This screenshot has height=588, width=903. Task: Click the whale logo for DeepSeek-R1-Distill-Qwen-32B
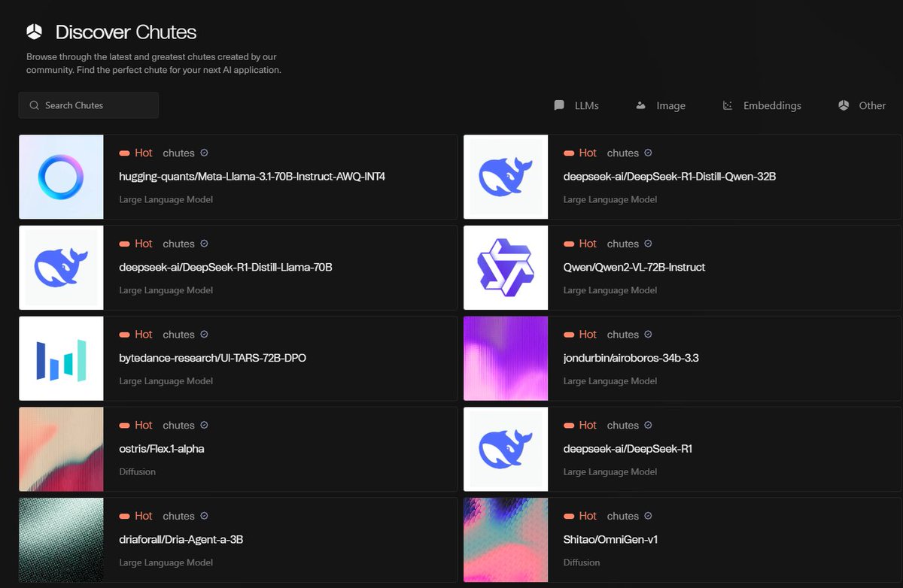[x=506, y=177]
